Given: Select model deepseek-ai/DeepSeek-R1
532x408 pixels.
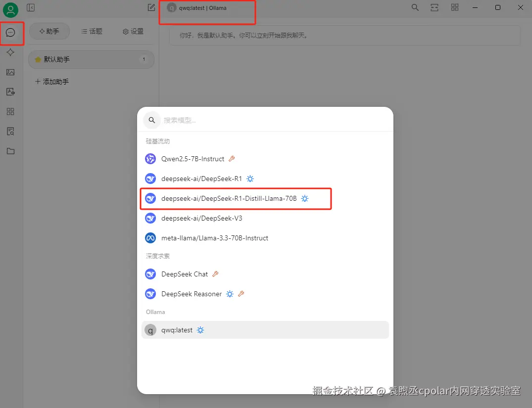Looking at the screenshot, I should point(265,179).
